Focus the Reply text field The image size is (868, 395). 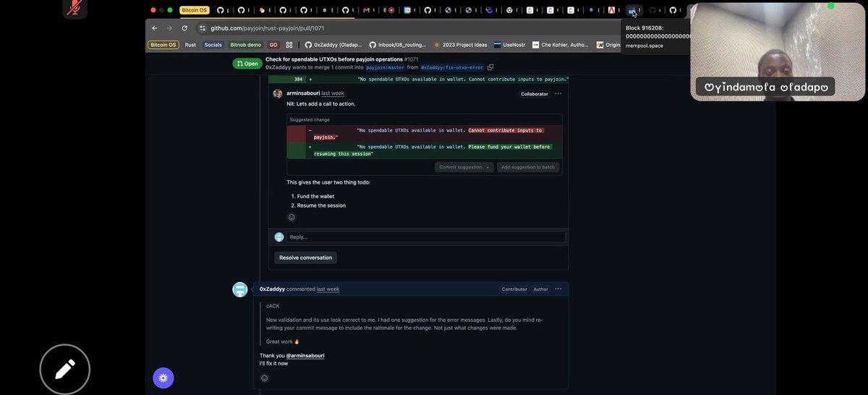[x=426, y=237]
